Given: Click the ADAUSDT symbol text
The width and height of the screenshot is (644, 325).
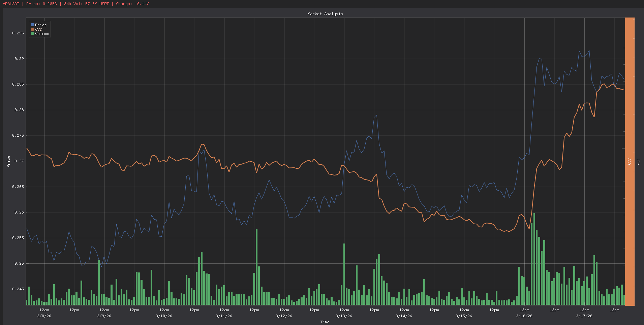Looking at the screenshot, I should coord(11,4).
